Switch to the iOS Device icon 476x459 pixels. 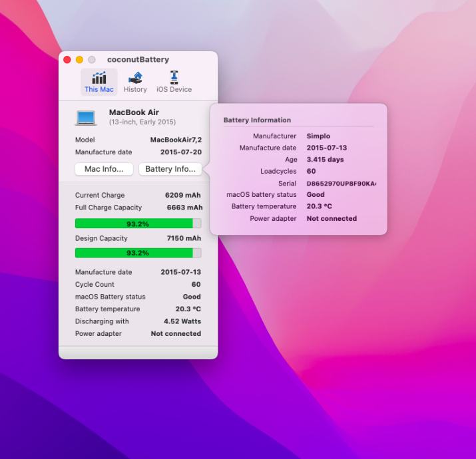click(174, 78)
